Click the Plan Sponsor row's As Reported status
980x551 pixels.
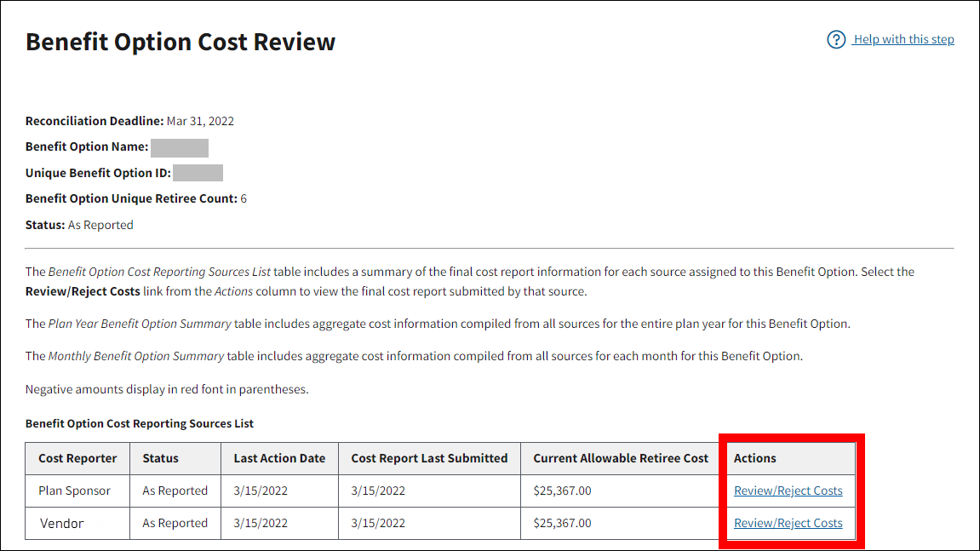175,491
